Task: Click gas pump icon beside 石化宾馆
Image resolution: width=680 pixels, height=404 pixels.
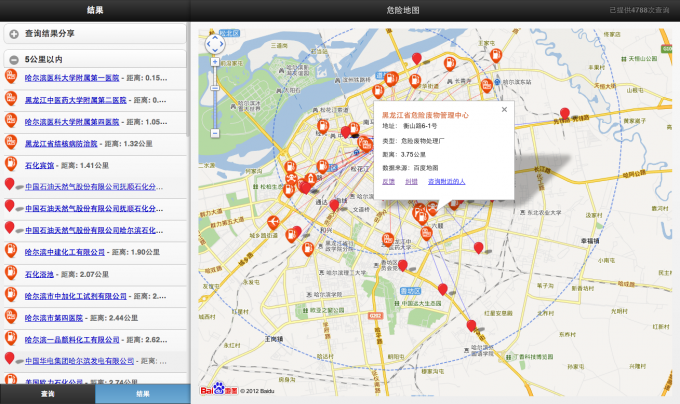Action: coord(11,164)
